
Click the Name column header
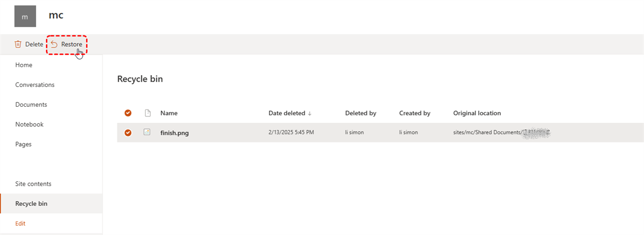click(x=169, y=113)
